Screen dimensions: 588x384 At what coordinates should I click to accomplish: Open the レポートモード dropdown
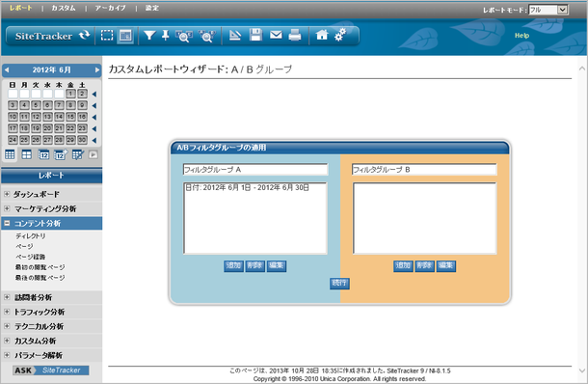click(x=548, y=10)
